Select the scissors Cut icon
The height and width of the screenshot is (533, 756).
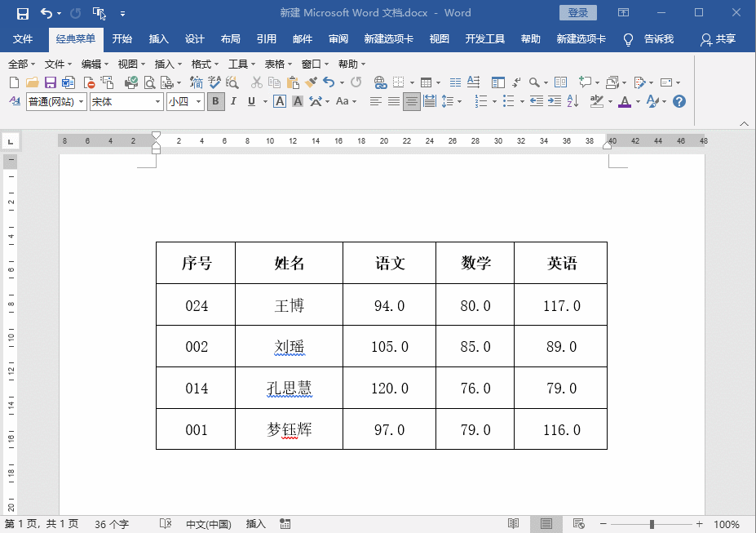256,82
